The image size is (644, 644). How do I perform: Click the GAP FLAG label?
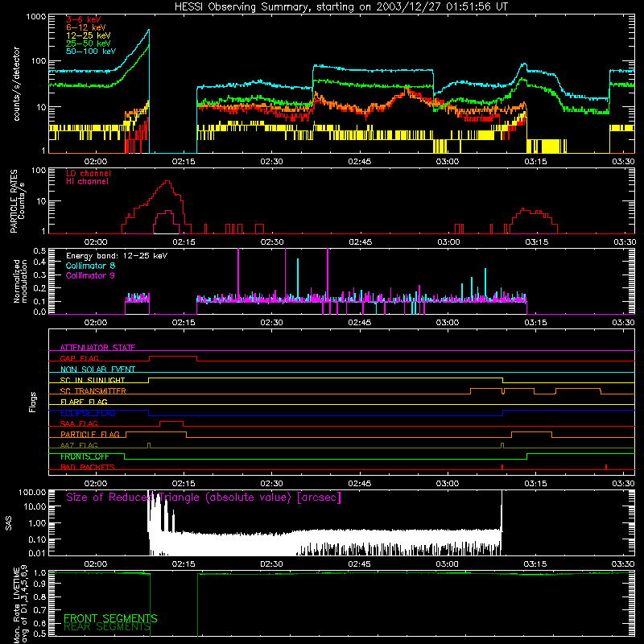coord(79,358)
